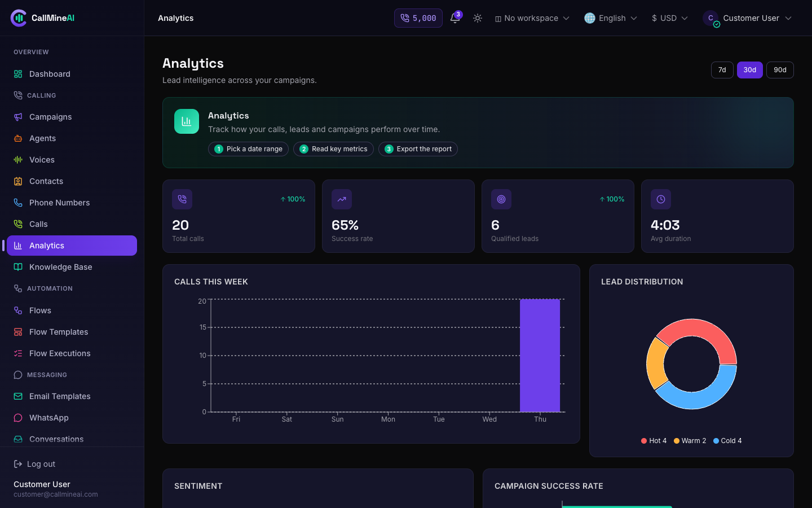Open Conversations in sidebar

tap(72, 439)
